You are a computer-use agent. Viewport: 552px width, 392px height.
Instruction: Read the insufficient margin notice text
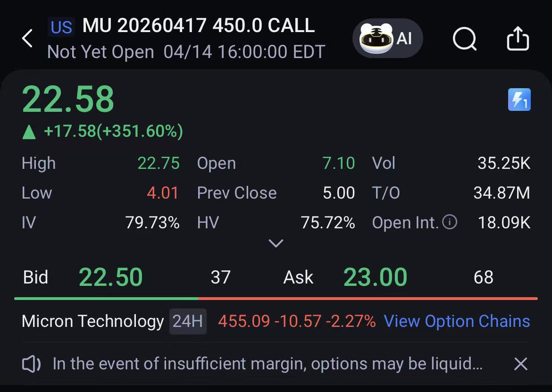(x=268, y=364)
